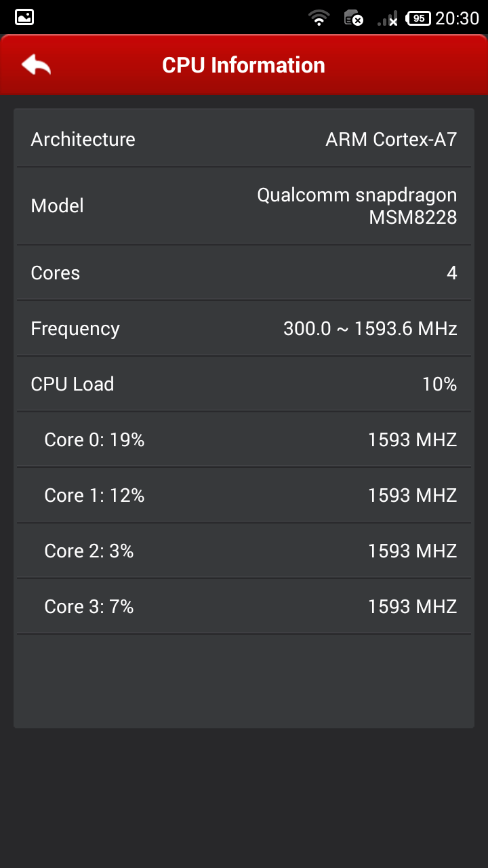The width and height of the screenshot is (488, 868).
Task: Select the Architecture row
Action: point(244,139)
